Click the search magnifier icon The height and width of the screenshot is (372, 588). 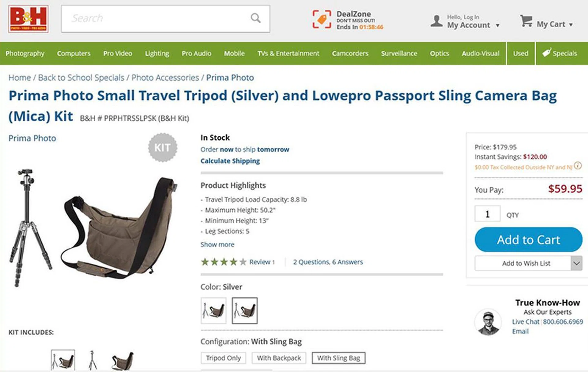[x=255, y=18]
